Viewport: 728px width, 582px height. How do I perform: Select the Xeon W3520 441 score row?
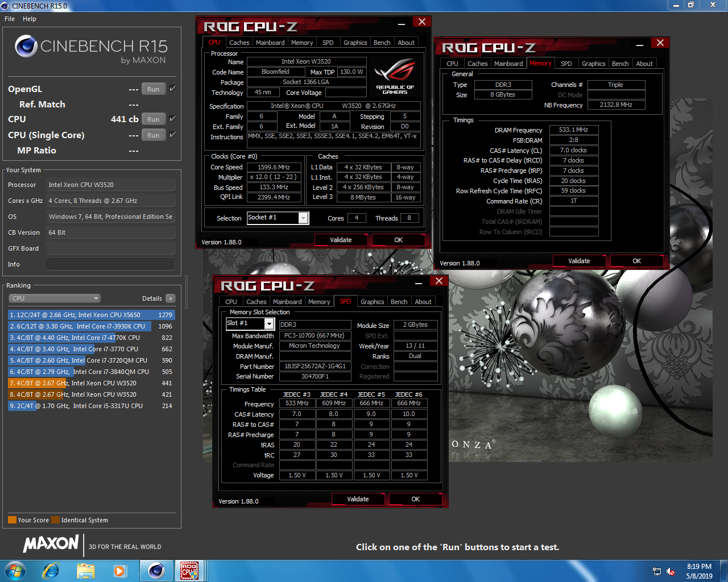click(91, 383)
